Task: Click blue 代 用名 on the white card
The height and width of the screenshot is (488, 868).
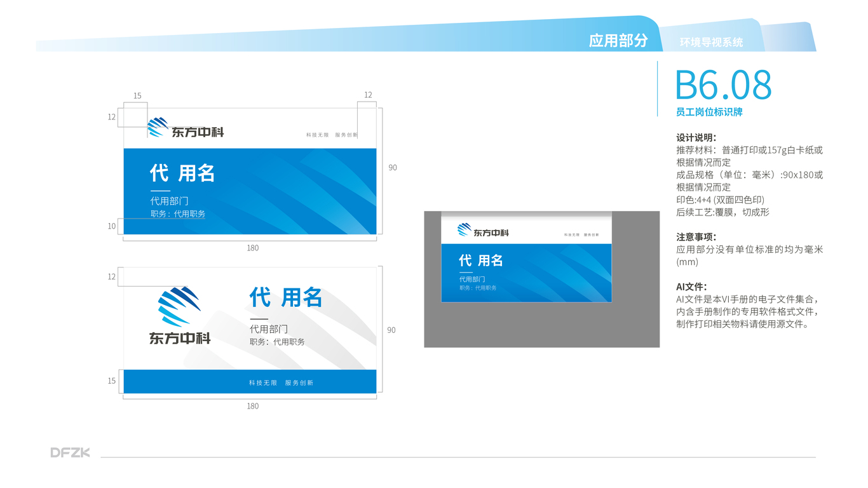Action: tap(286, 297)
